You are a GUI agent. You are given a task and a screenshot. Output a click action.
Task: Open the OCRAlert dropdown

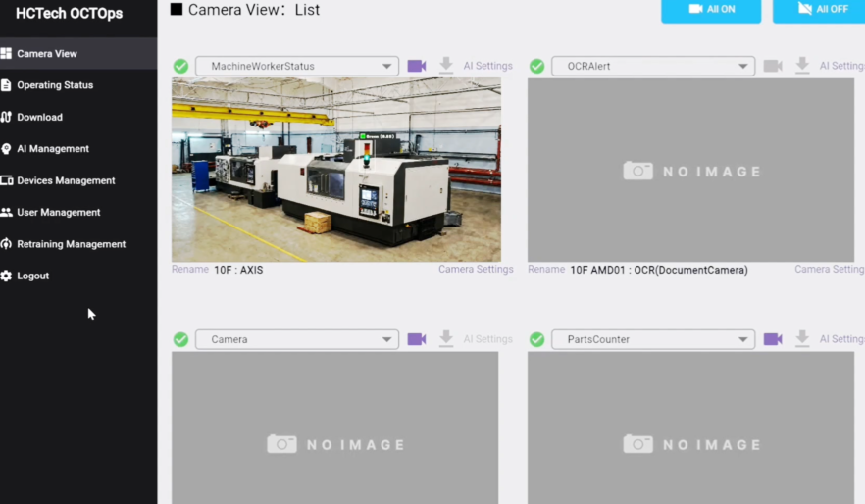tap(653, 66)
